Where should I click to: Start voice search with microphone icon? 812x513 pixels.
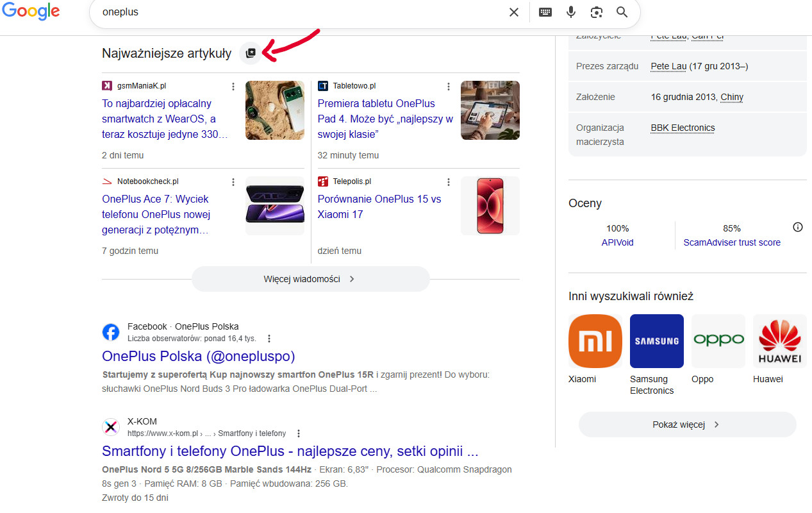(x=571, y=12)
